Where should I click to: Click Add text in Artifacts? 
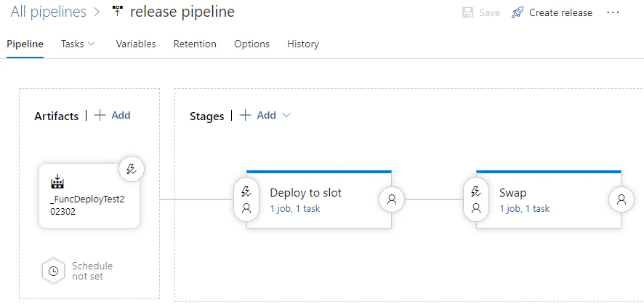pos(121,116)
